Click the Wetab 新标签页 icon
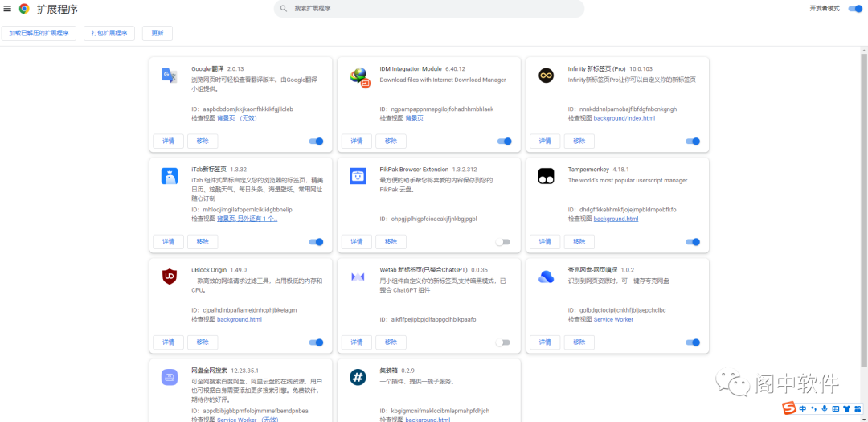Image resolution: width=868 pixels, height=422 pixels. (x=358, y=277)
